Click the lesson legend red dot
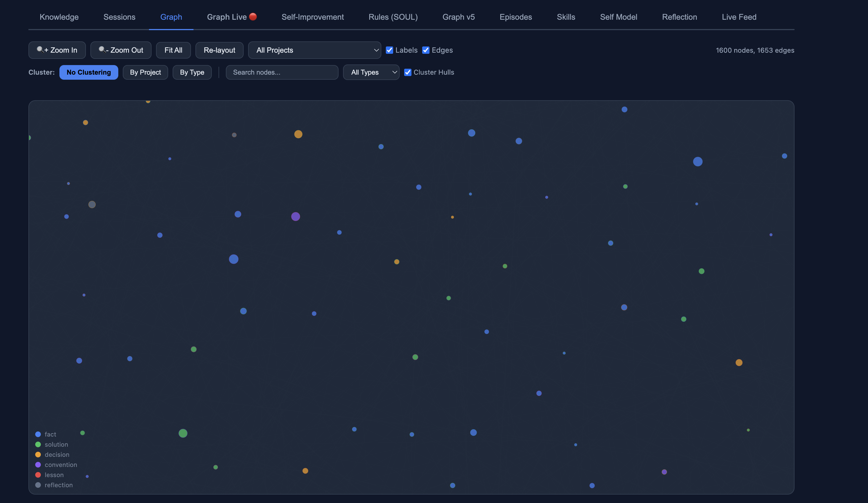Image resolution: width=868 pixels, height=503 pixels. coord(38,475)
